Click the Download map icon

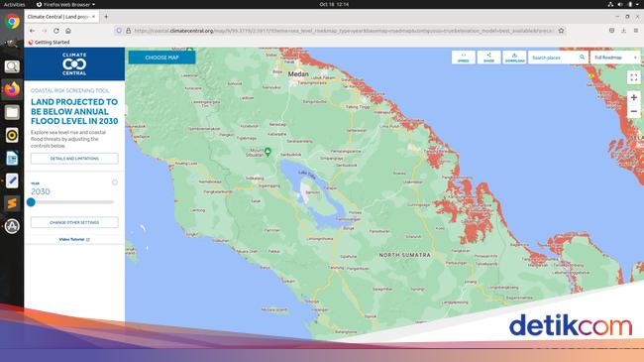[514, 58]
